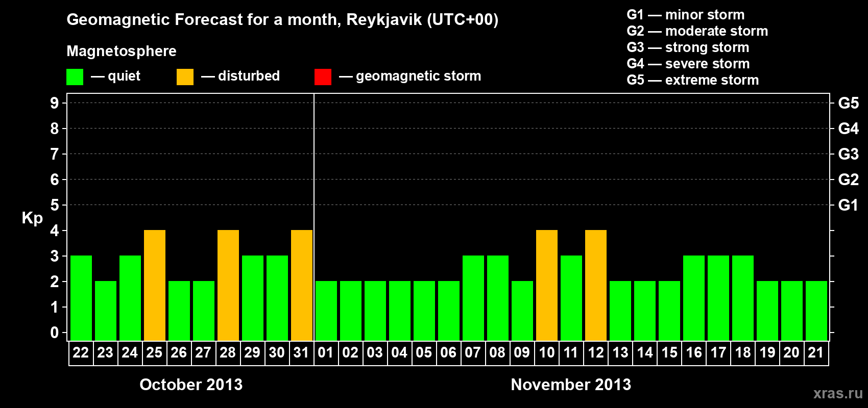The width and height of the screenshot is (868, 408).
Task: Click the Kp axis label
Action: coord(32,218)
